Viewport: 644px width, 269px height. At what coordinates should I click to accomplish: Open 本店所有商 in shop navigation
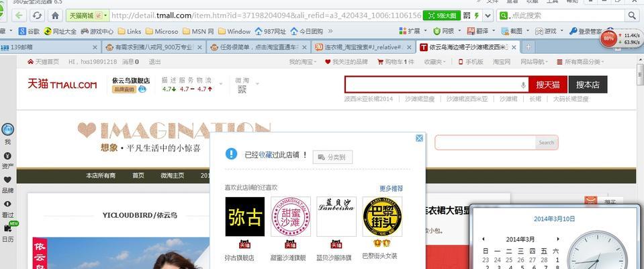[x=101, y=176]
